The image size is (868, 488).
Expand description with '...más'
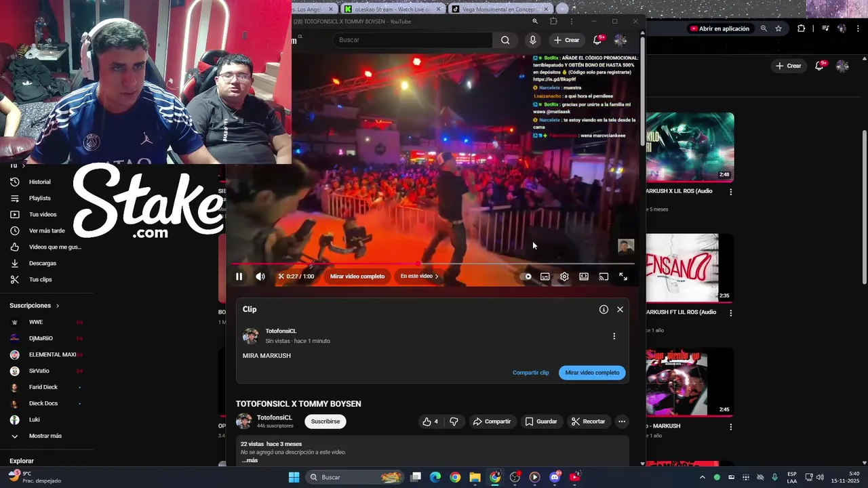[250, 460]
